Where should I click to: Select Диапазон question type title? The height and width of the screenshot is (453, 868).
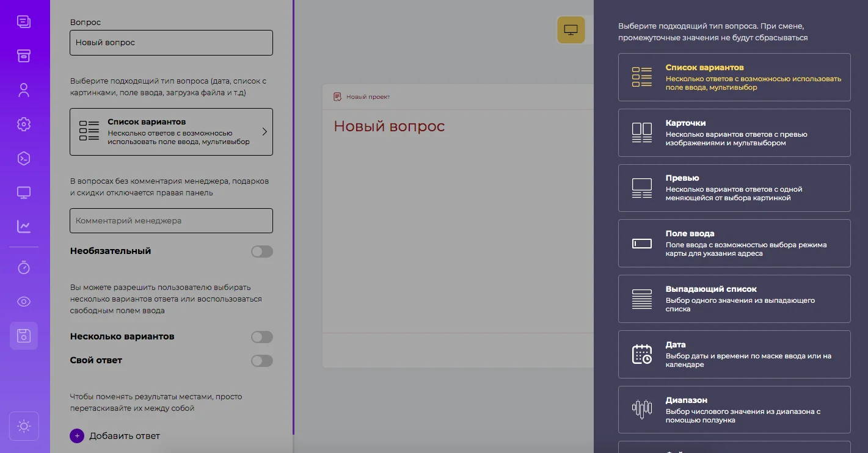coord(687,400)
